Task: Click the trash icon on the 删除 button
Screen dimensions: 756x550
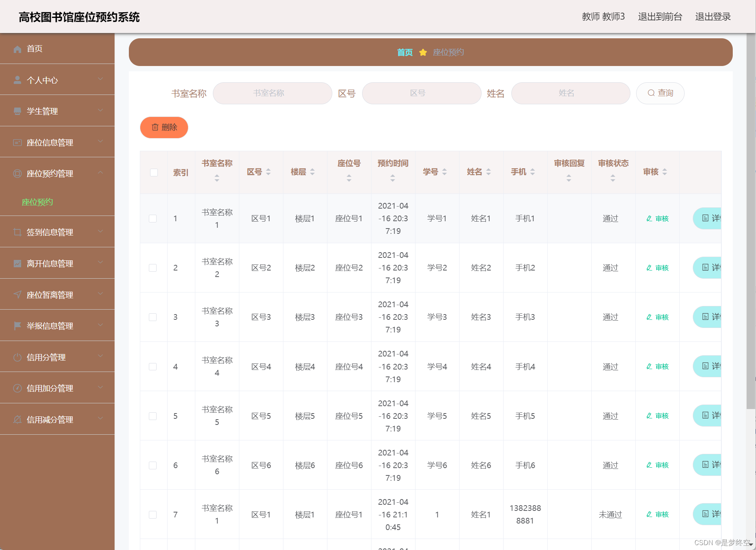Action: coord(155,128)
